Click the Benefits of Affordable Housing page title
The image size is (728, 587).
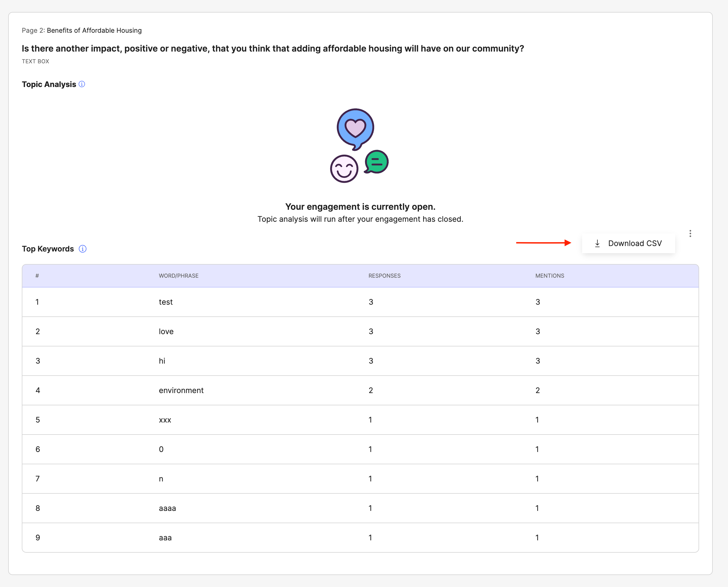point(94,31)
